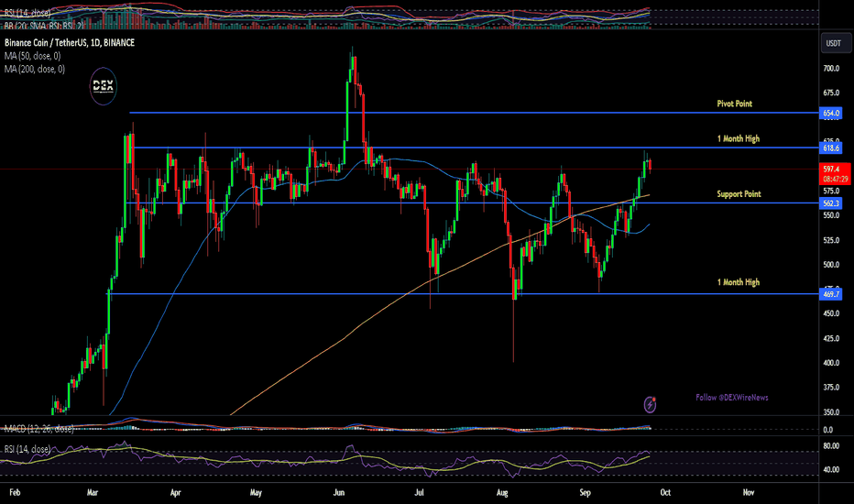Click the 654.0 price tag on axis
Image resolution: width=854 pixels, height=504 pixels.
(x=830, y=114)
